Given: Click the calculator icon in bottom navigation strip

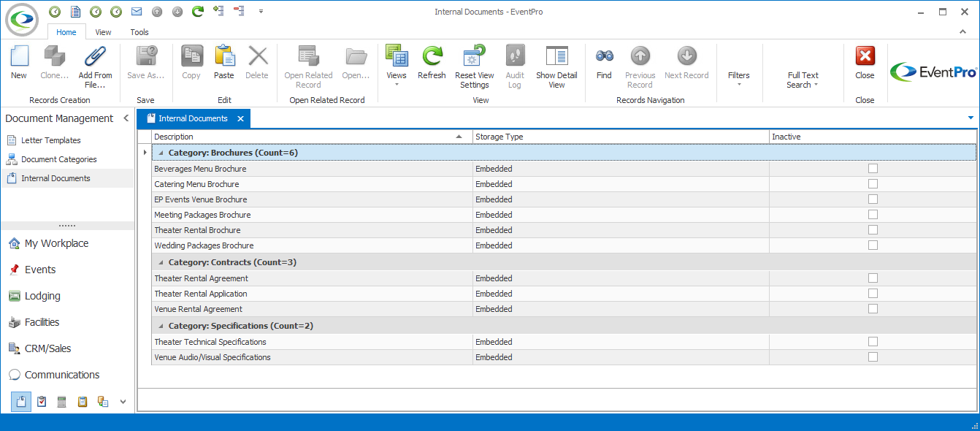Looking at the screenshot, I should tap(62, 401).
